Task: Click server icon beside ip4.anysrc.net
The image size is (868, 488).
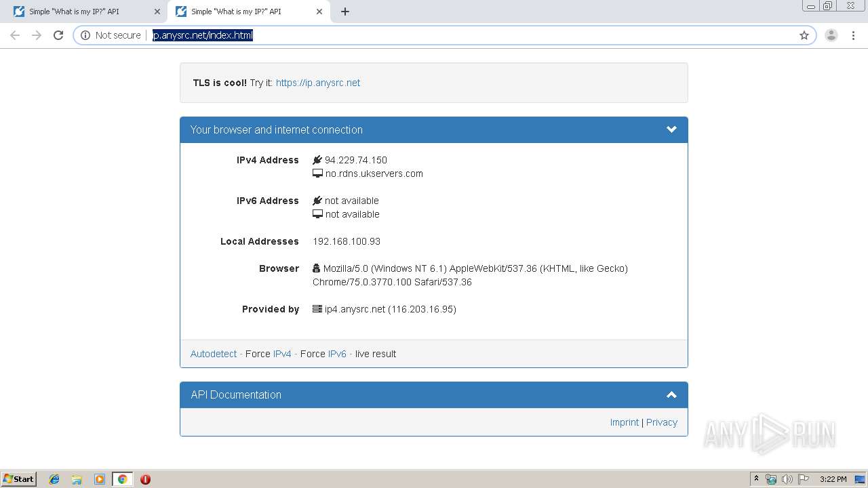Action: [317, 309]
